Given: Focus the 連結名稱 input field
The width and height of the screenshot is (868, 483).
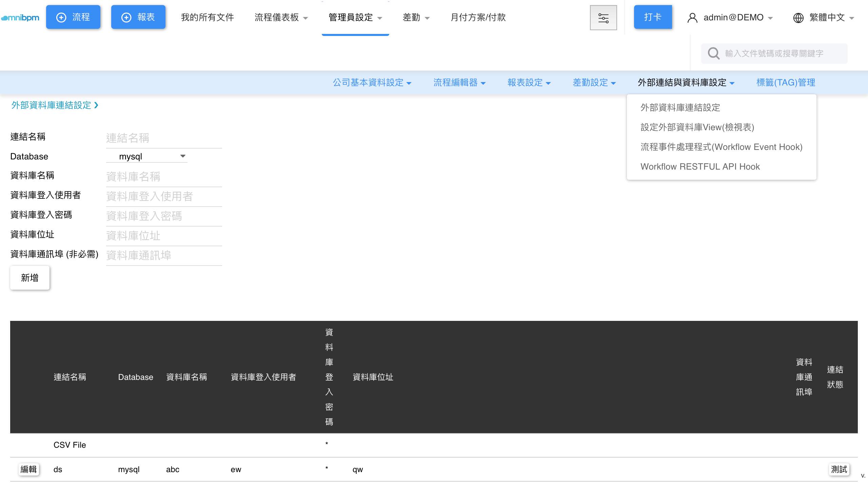Looking at the screenshot, I should click(x=164, y=138).
